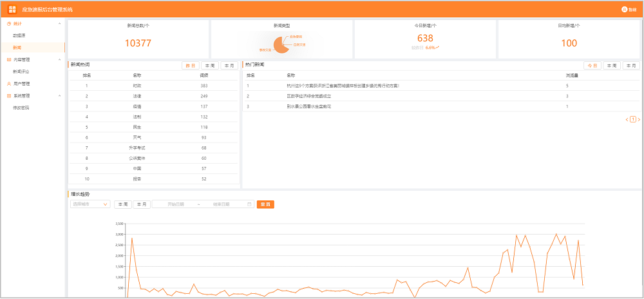Click the orange 重置 button
This screenshot has width=644, height=299.
point(265,204)
